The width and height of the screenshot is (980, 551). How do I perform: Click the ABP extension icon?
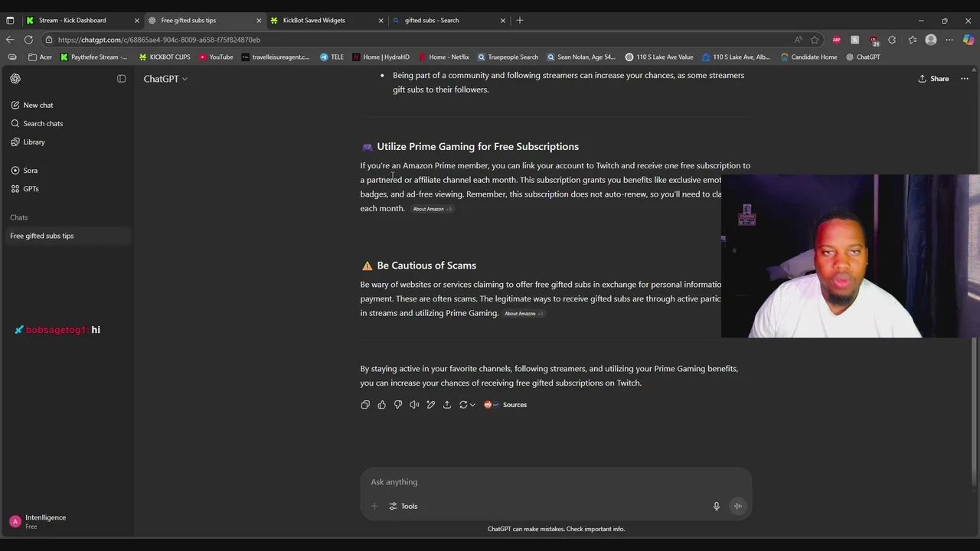point(836,40)
